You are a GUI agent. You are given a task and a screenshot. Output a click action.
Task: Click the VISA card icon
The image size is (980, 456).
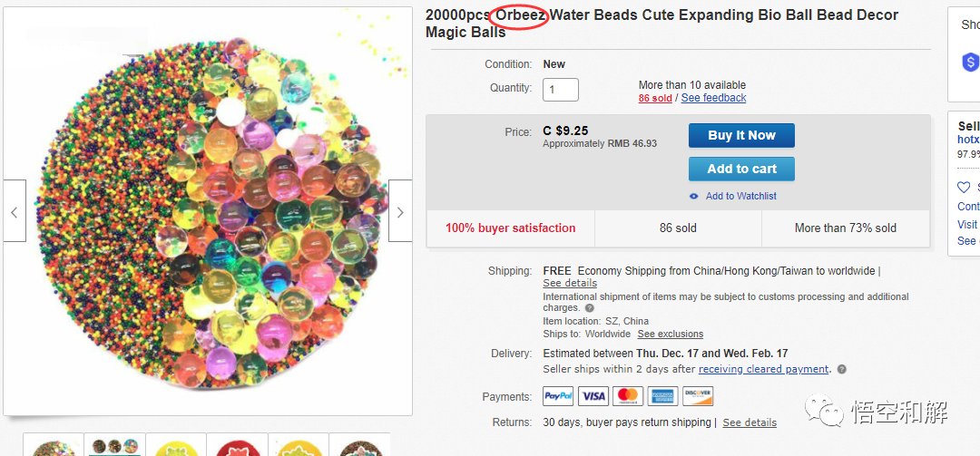pyautogui.click(x=593, y=396)
